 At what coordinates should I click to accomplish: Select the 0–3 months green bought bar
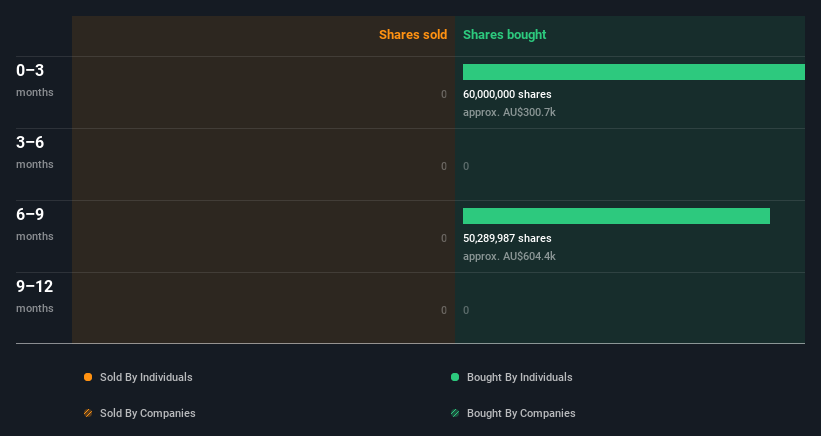point(634,72)
